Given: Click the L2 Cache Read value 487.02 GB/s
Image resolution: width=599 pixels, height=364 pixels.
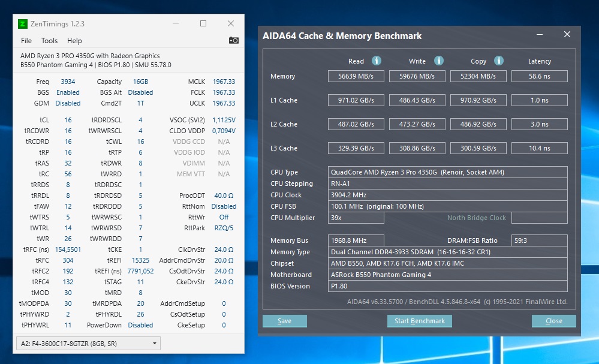Looking at the screenshot, I should tap(356, 124).
